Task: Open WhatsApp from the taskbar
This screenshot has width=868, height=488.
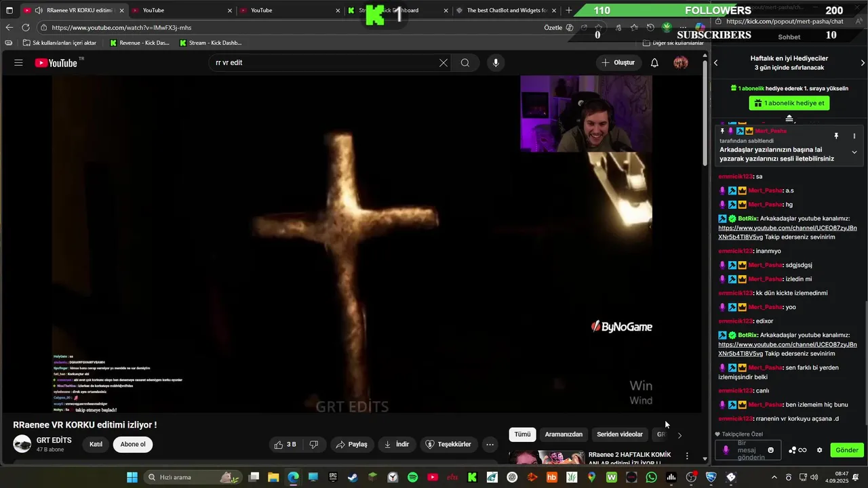Action: (652, 477)
